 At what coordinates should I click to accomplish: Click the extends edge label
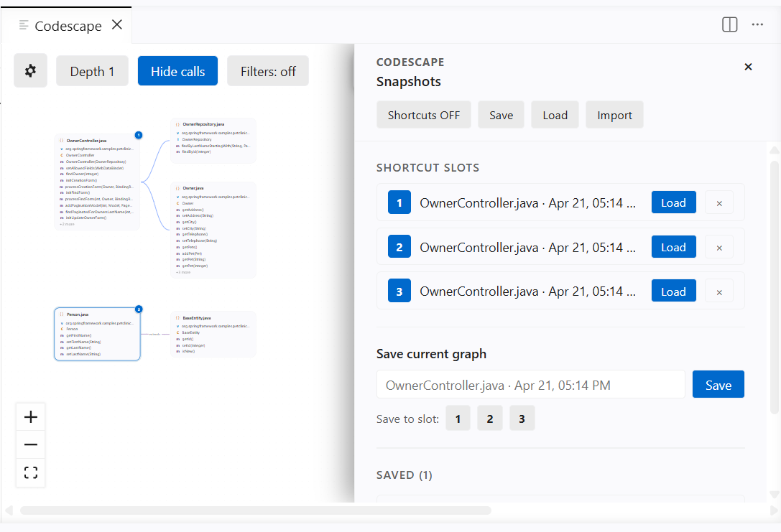pos(155,335)
